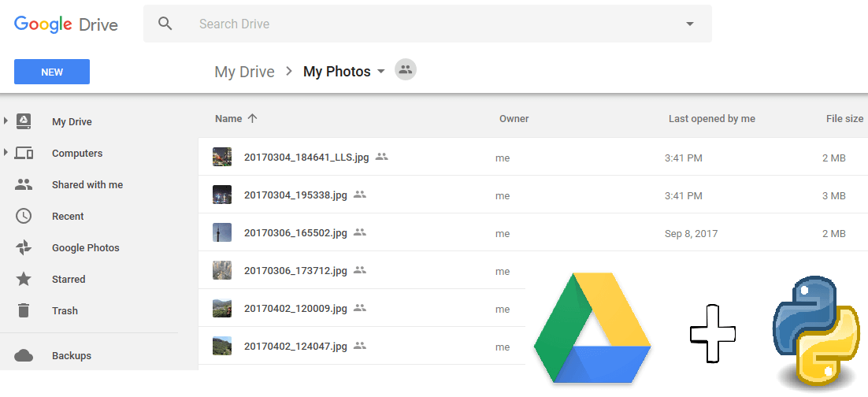
Task: Click the Trash bin icon
Action: pyautogui.click(x=24, y=310)
